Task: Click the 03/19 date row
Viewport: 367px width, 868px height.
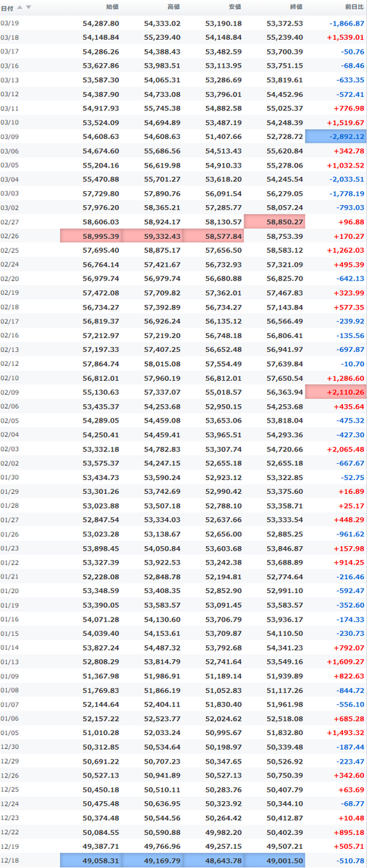Action: click(183, 24)
